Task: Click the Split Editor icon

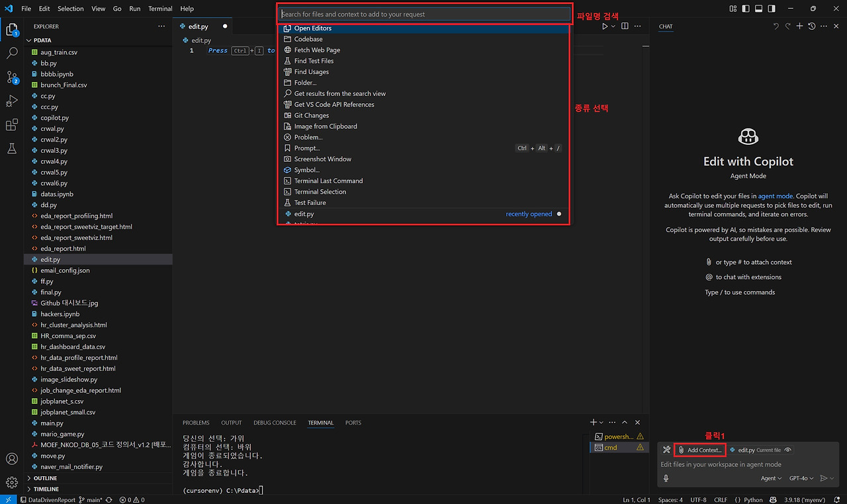Action: coord(625,26)
